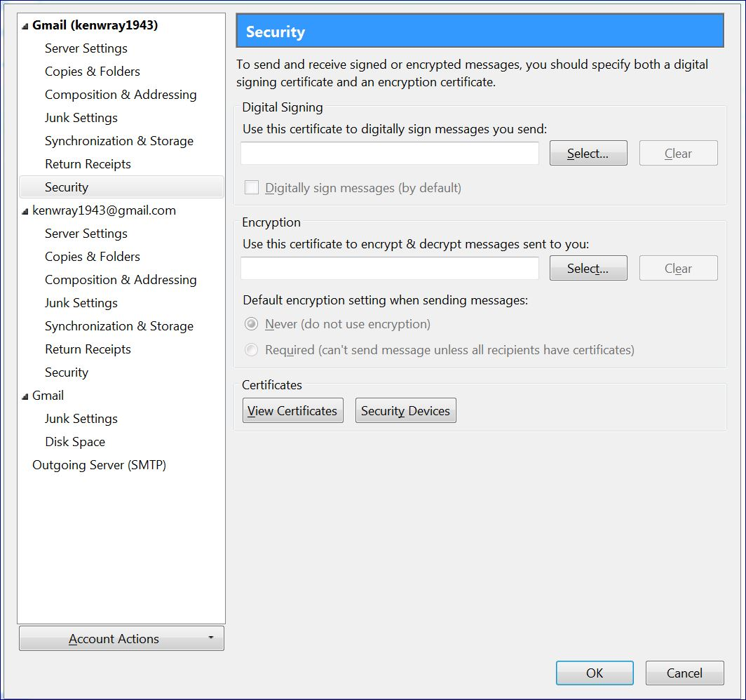Click Select for digital signing certificate

588,154
